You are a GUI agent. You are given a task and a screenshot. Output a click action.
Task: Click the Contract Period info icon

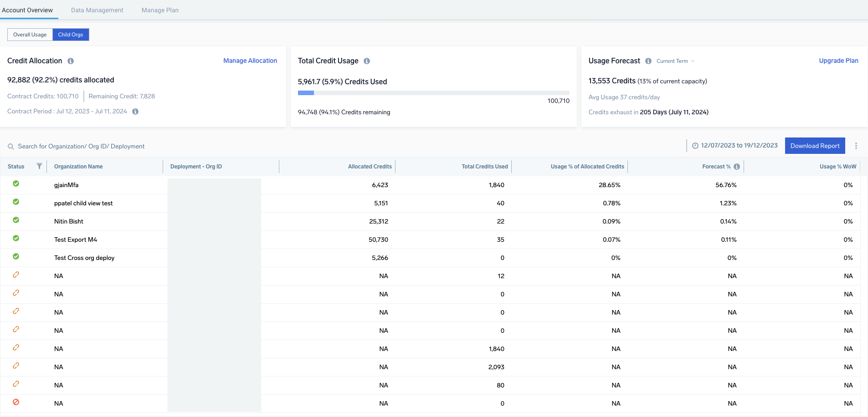coord(135,112)
